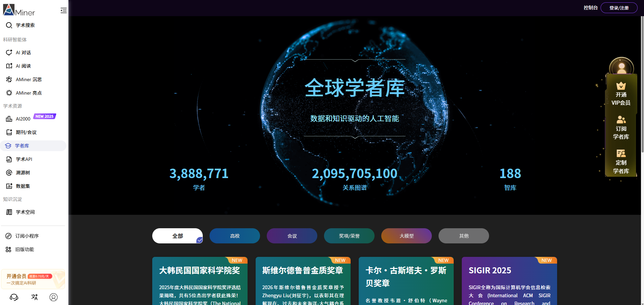This screenshot has width=644, height=305.
Task: Select the 奖项/荣誉 filter tab
Action: (x=349, y=236)
